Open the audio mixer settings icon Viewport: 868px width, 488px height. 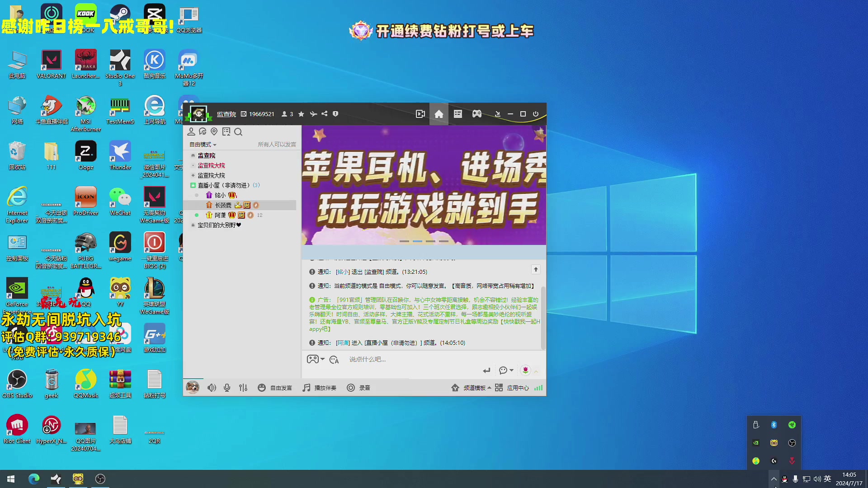[x=243, y=387]
